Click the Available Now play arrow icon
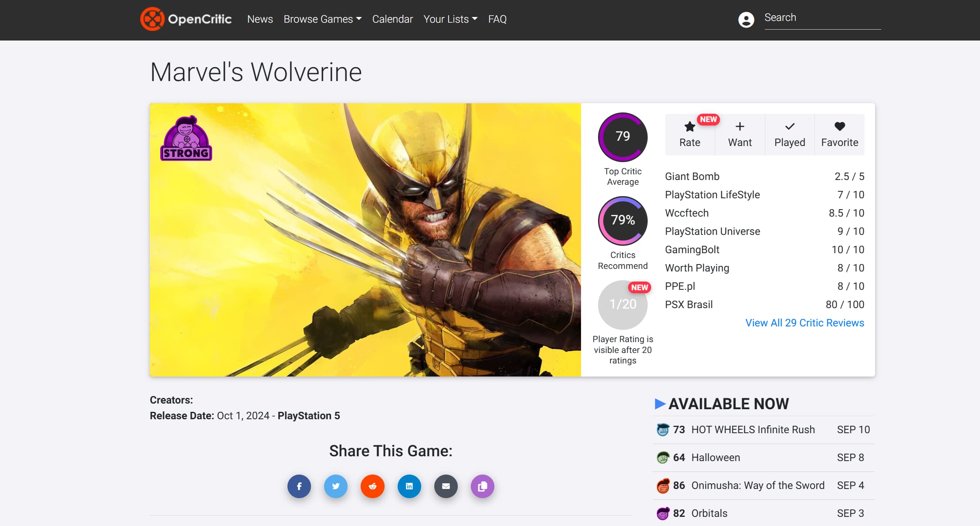Viewport: 980px width, 526px height. [660, 404]
